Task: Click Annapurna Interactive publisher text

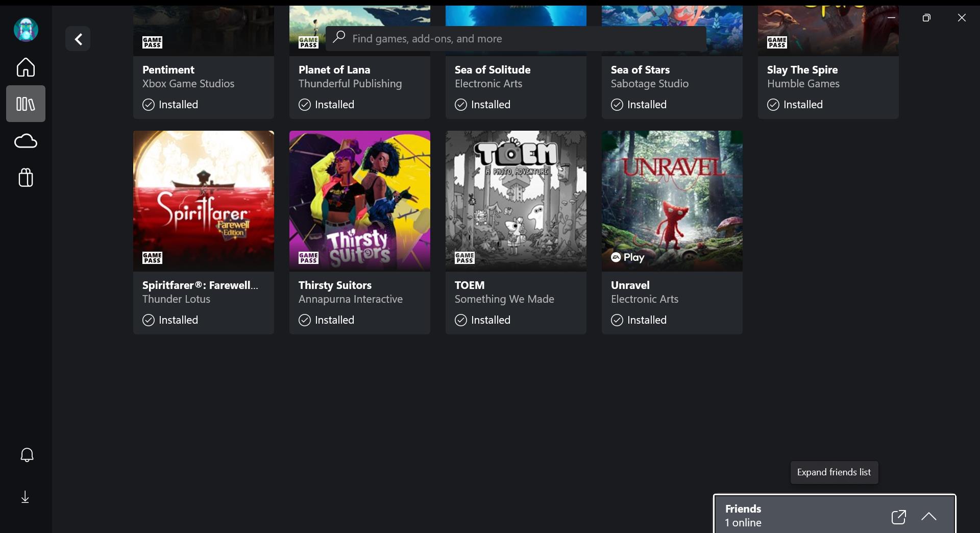Action: tap(351, 299)
